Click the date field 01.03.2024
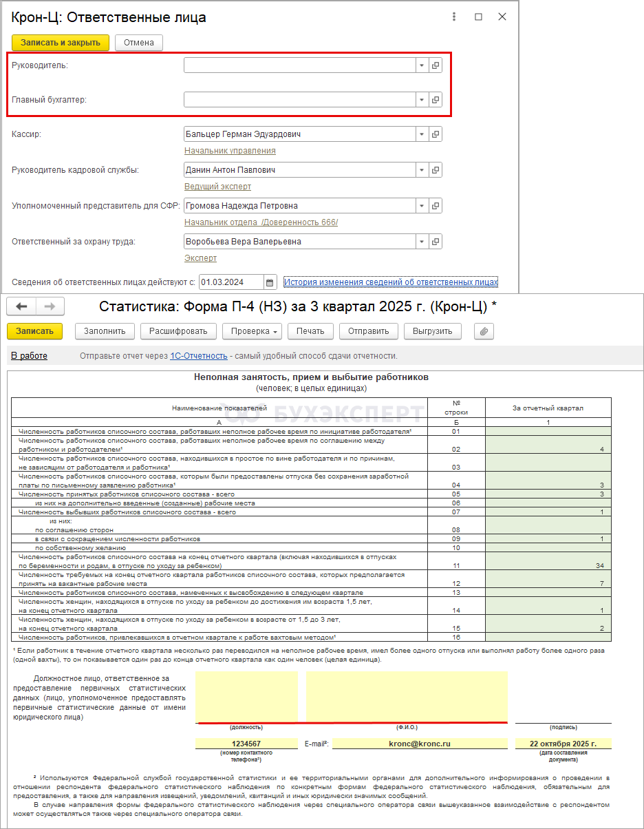Screen dimensions: 644x829 (x=231, y=282)
